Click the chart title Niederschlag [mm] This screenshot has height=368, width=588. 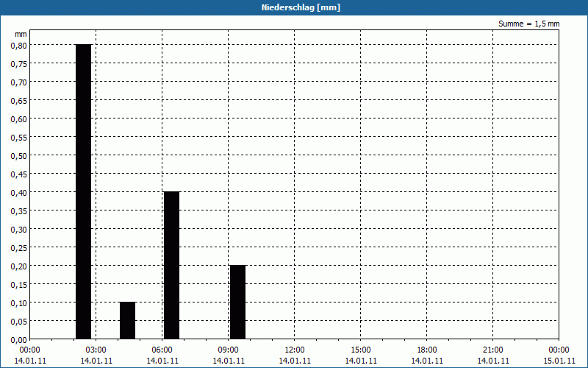[x=301, y=7]
